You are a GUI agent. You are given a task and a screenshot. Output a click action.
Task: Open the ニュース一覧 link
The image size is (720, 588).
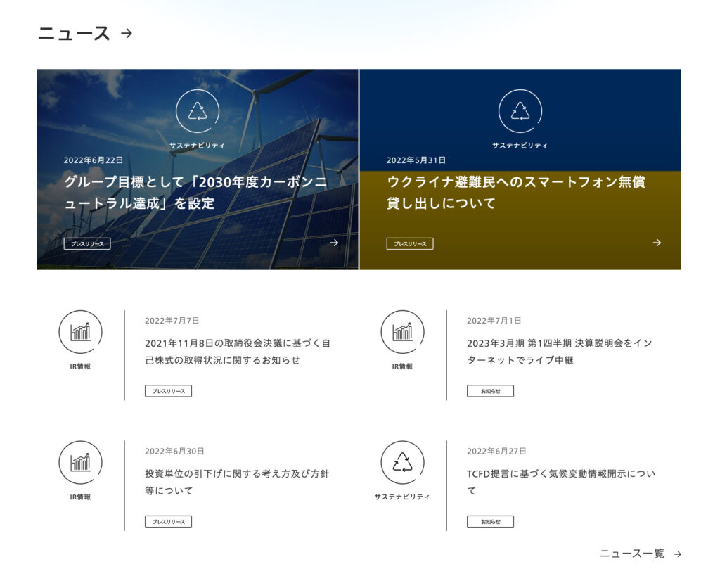click(632, 554)
